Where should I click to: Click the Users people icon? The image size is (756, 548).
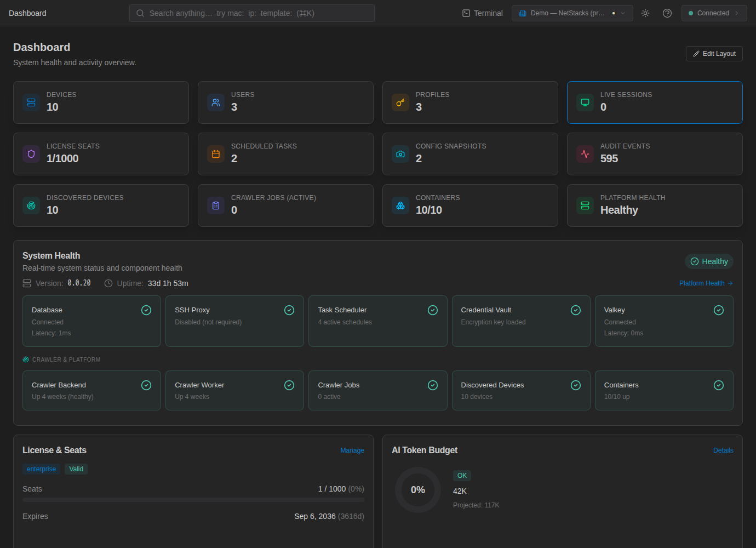216,102
